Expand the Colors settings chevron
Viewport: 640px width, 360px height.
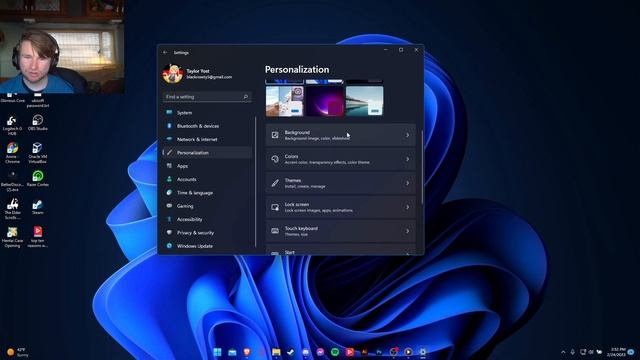(407, 159)
